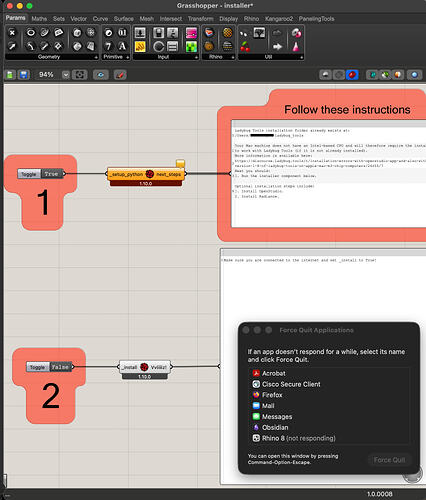
Task: Click the Integer parameter '7' icon
Action: (x=108, y=46)
